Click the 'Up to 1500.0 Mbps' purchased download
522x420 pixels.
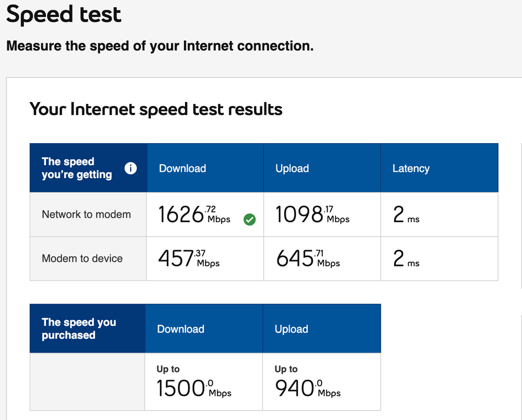click(x=193, y=382)
